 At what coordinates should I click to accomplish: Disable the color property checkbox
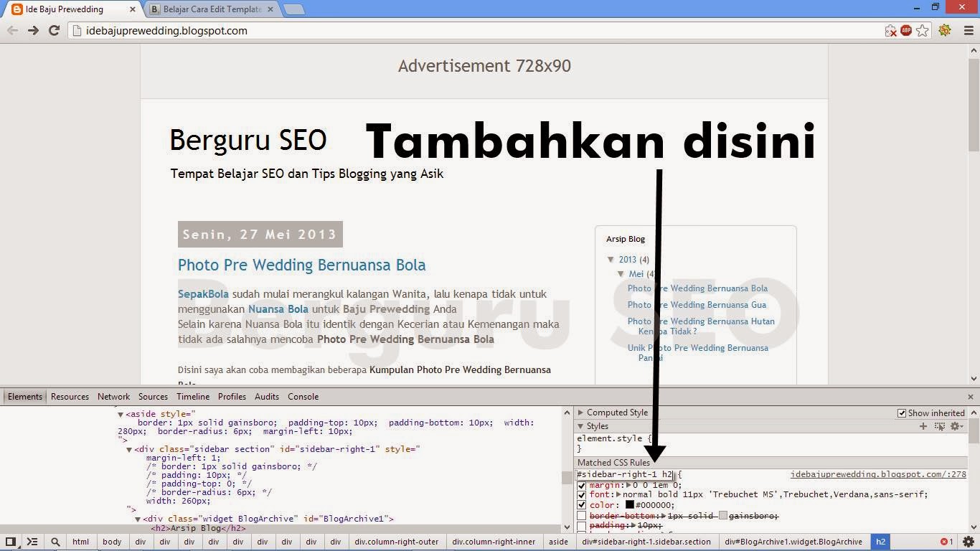point(582,505)
